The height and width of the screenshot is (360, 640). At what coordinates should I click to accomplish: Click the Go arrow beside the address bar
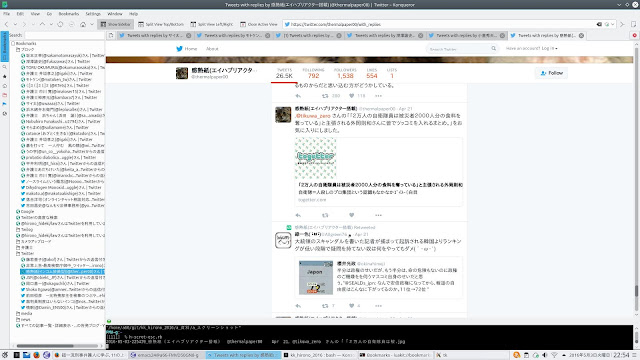[x=622, y=24]
